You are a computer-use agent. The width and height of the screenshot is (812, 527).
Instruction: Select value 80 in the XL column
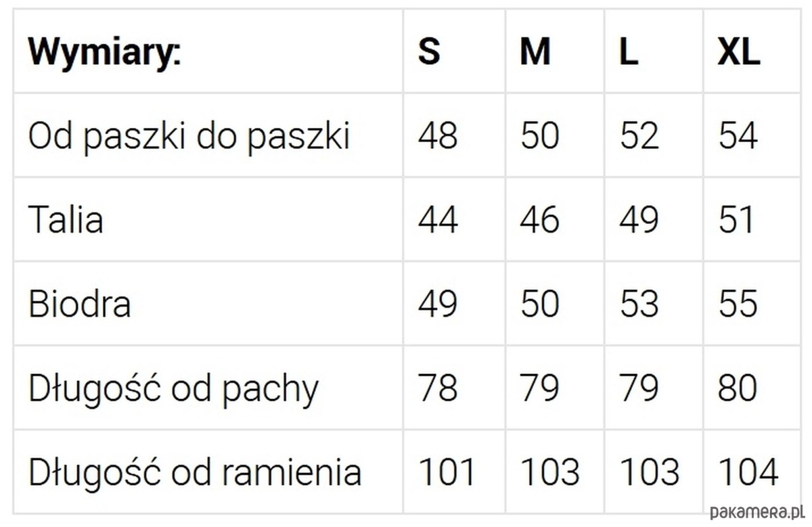tap(738, 388)
